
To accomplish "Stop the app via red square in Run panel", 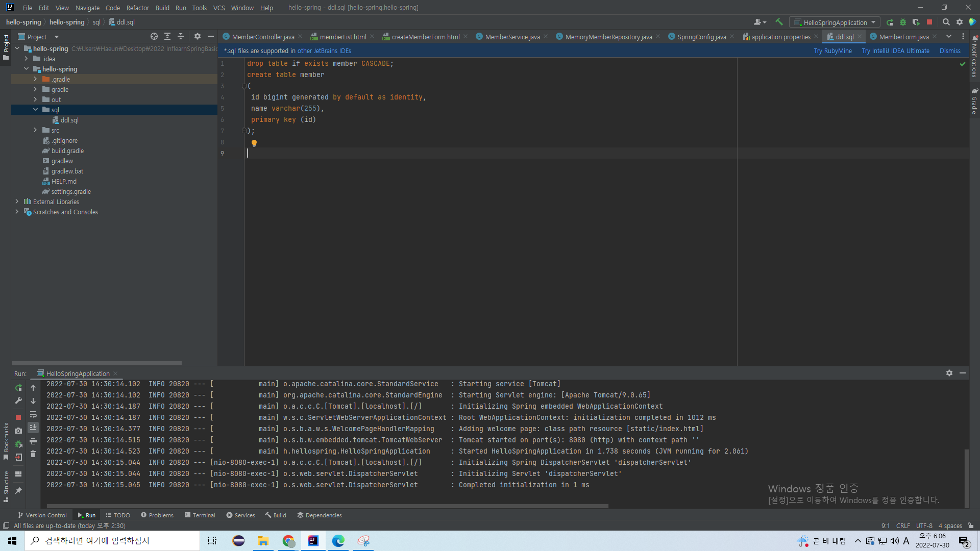I will [x=18, y=417].
